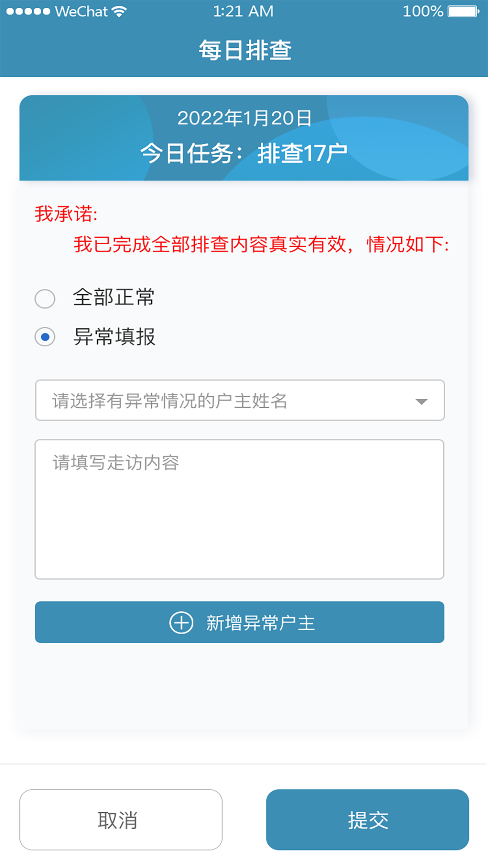Click the clock showing 1:21 AM
This screenshot has height=868, width=488.
(244, 11)
